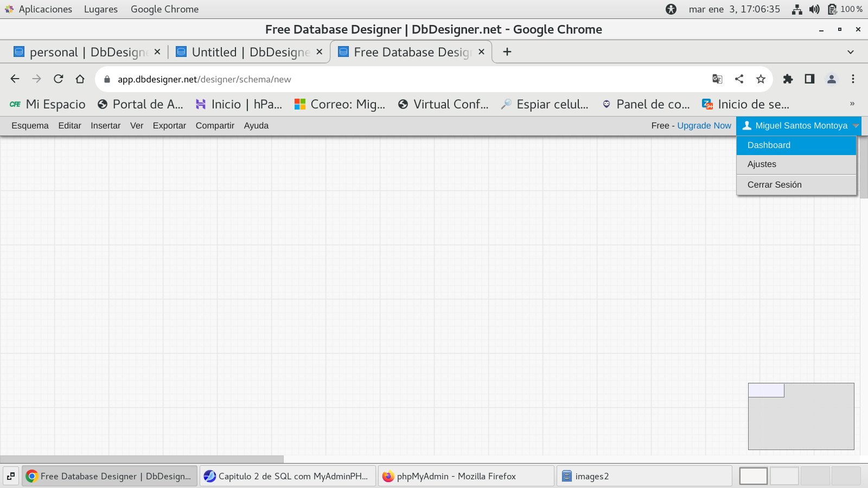The height and width of the screenshot is (488, 868).
Task: Collapse the Miguel Santos Montoya user dropdown
Action: coord(799,126)
